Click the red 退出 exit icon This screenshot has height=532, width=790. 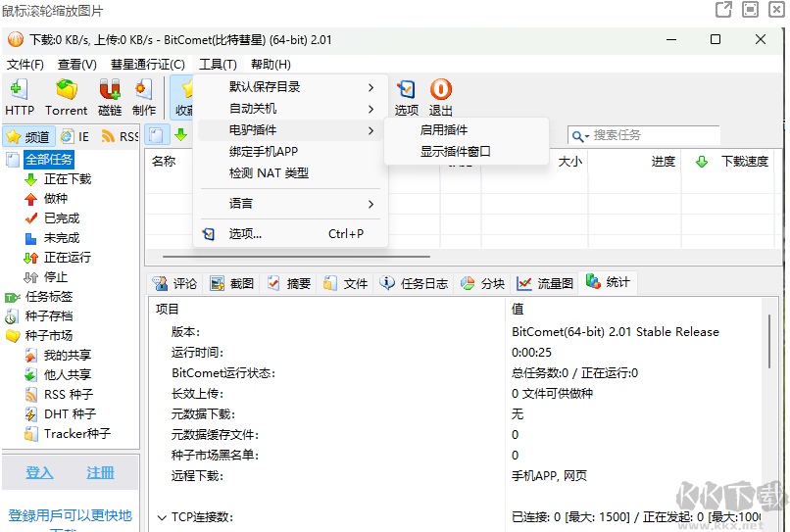(441, 97)
